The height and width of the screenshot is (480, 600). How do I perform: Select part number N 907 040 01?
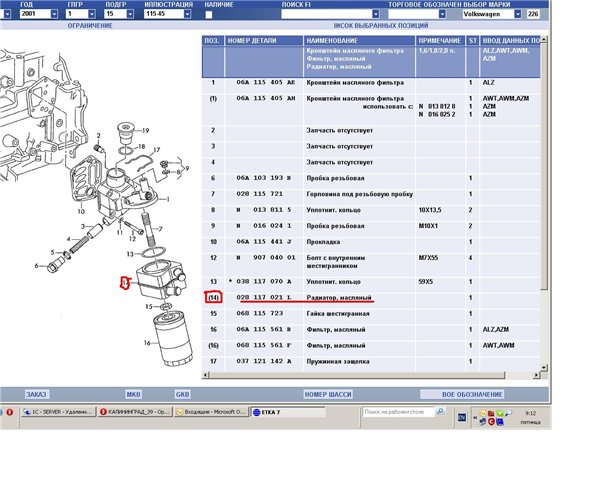tap(266, 258)
